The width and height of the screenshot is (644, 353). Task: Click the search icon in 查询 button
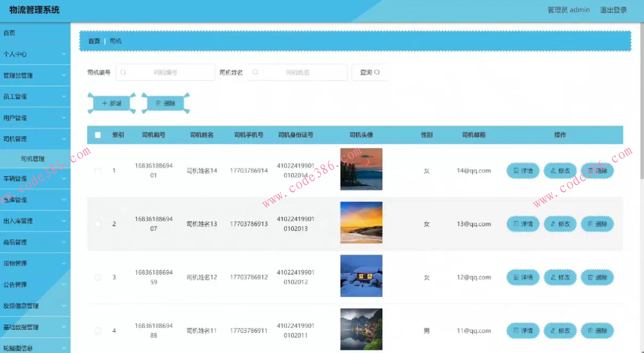click(376, 72)
